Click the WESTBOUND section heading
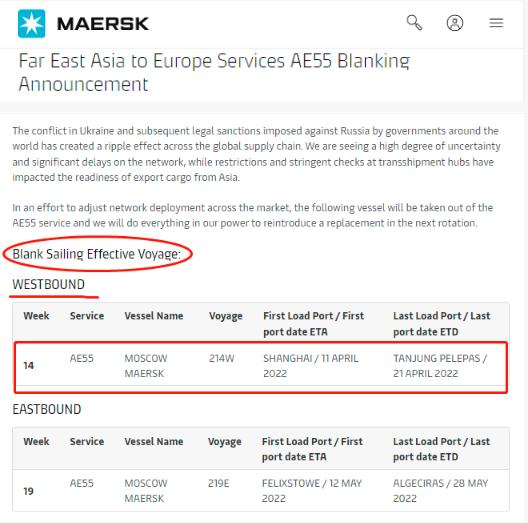 [x=48, y=285]
